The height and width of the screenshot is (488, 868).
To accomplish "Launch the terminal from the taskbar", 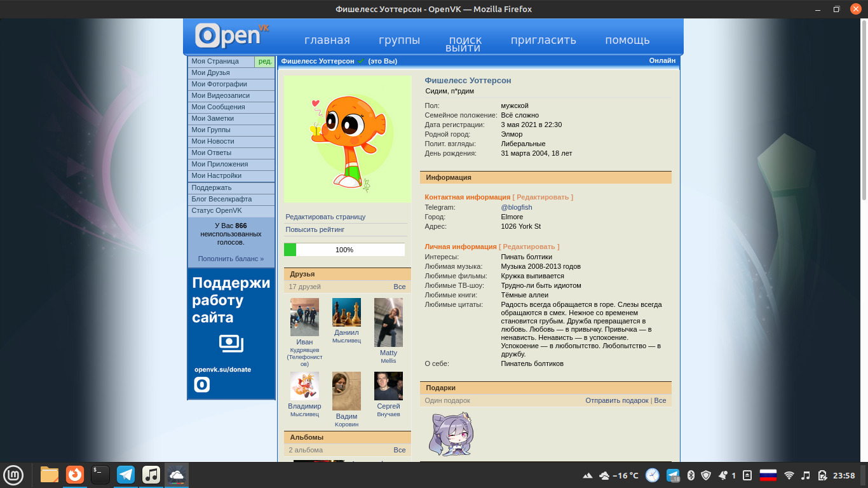I will 100,475.
